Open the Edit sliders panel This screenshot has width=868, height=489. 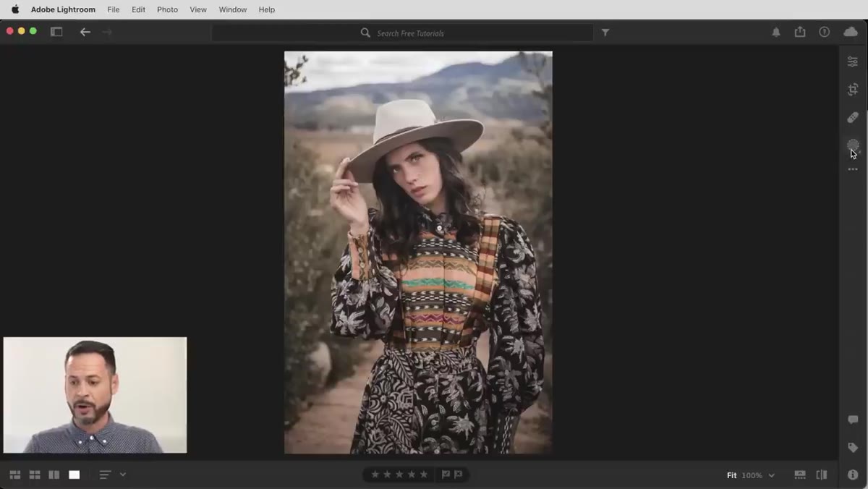point(853,62)
